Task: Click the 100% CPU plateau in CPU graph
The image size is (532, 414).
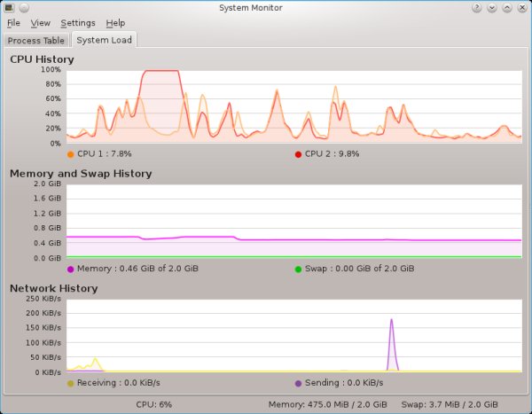Action: 160,71
